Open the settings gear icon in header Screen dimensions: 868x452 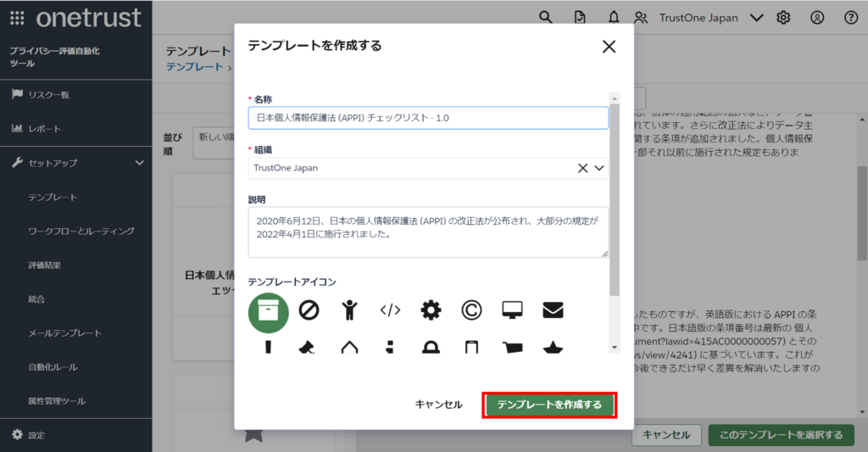[783, 18]
